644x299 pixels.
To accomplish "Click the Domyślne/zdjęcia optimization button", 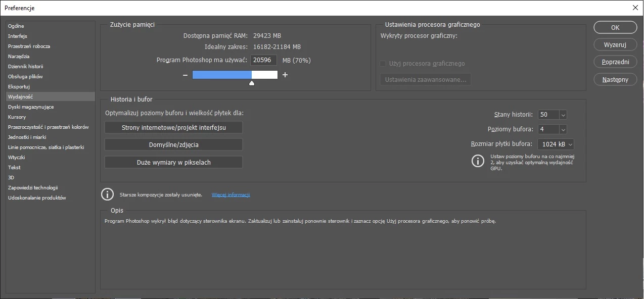I will (174, 144).
